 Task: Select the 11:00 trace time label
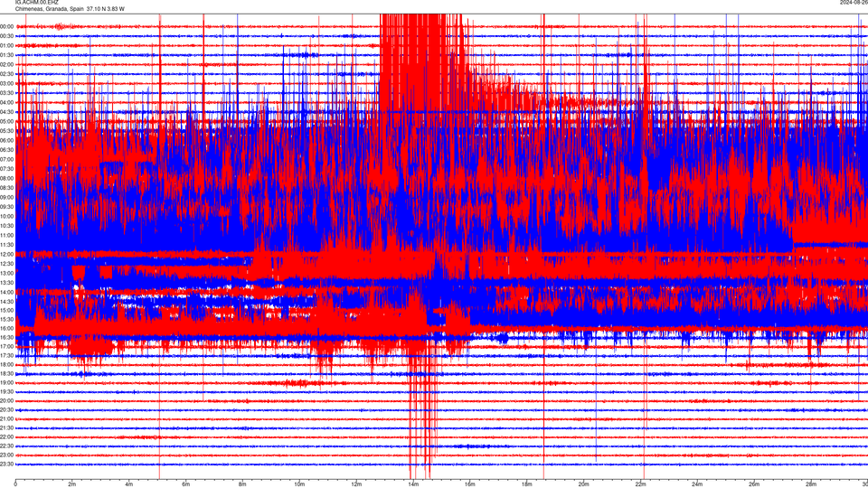[6, 235]
